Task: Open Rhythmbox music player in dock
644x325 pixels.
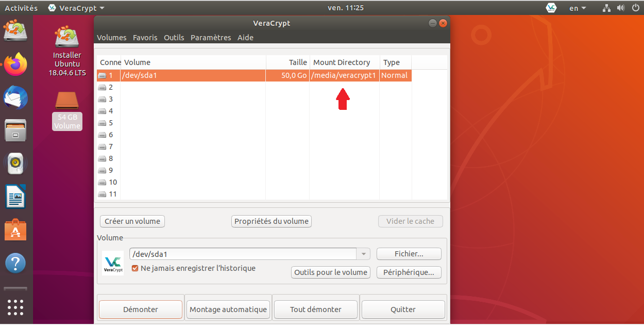Action: click(15, 164)
